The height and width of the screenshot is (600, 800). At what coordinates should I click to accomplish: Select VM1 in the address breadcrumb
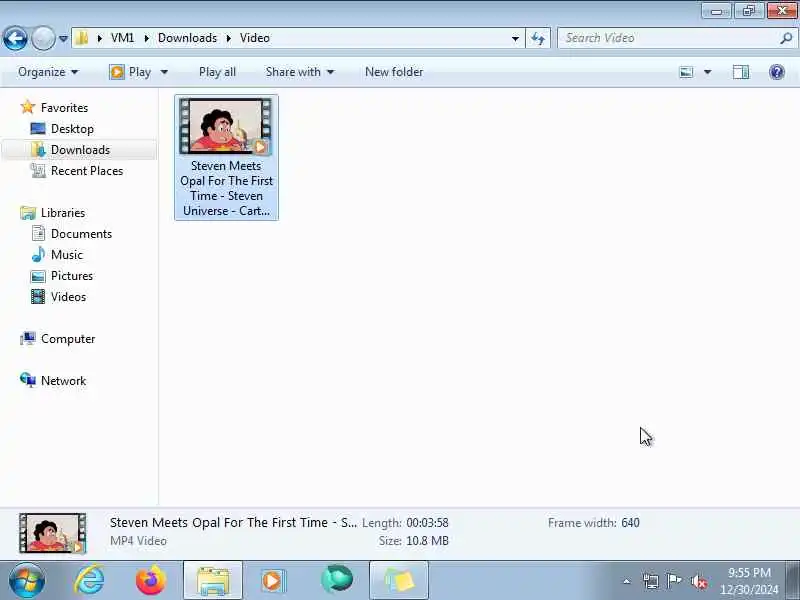point(122,38)
